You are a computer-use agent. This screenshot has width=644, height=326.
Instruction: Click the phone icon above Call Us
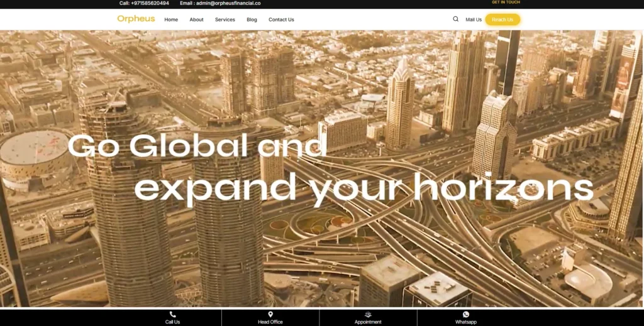pyautogui.click(x=172, y=315)
